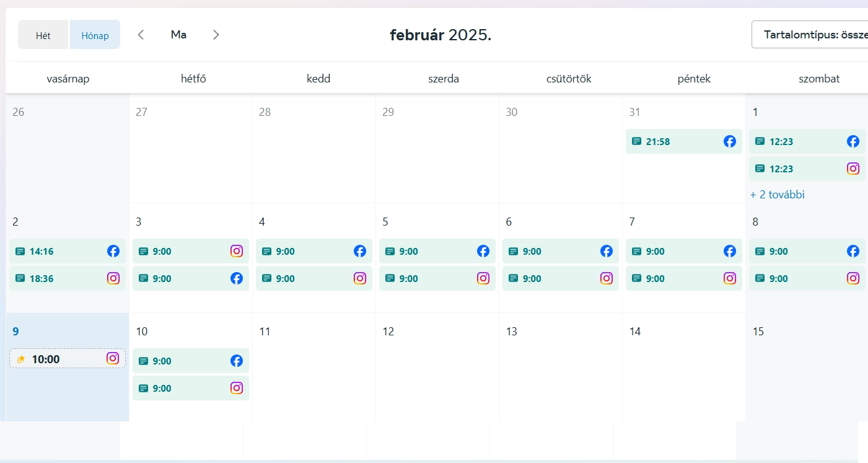Click Instagram icon on February 1 post
Screen dimensions: 868x463
click(853, 169)
